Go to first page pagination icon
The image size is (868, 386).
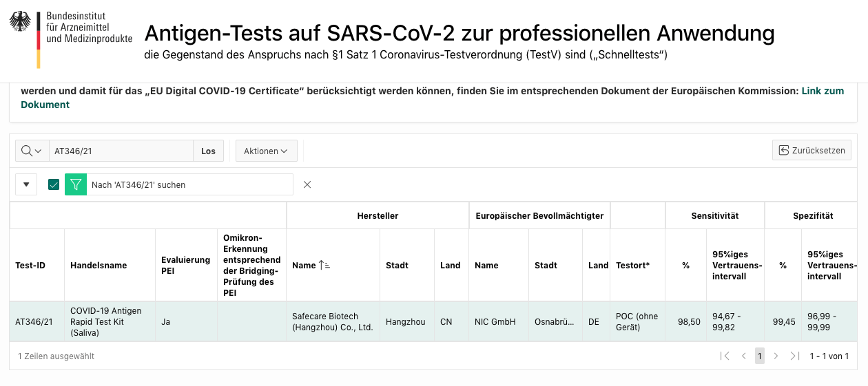(x=724, y=356)
